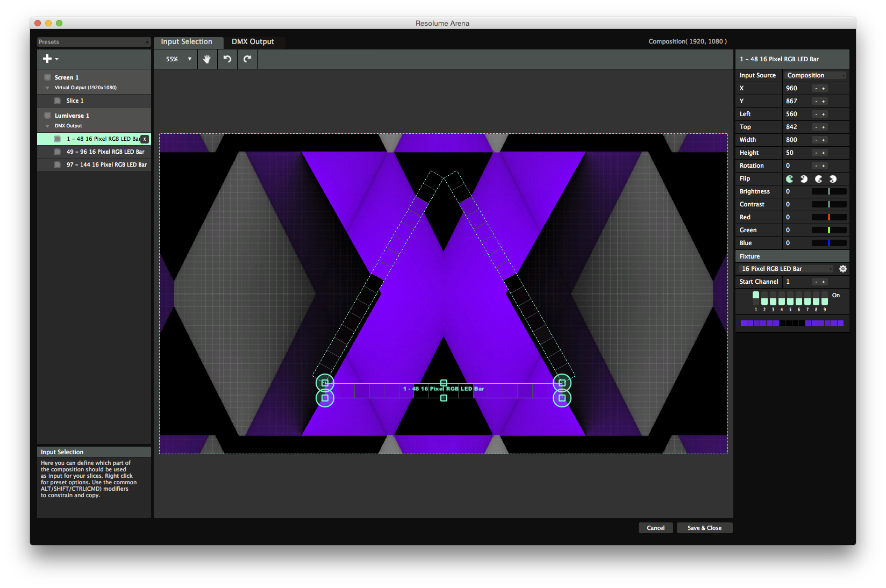Enable the Slice 1 checkbox
Image resolution: width=886 pixels, height=588 pixels.
point(57,101)
